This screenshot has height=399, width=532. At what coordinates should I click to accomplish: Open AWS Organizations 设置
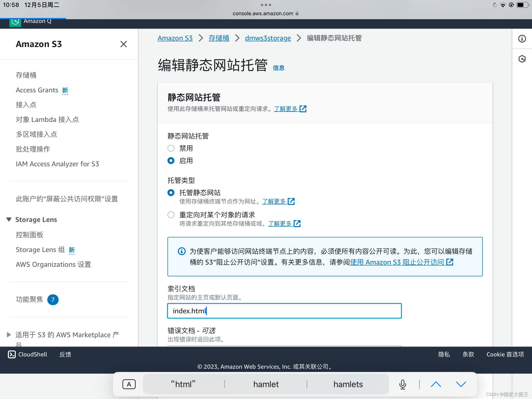[x=53, y=264]
